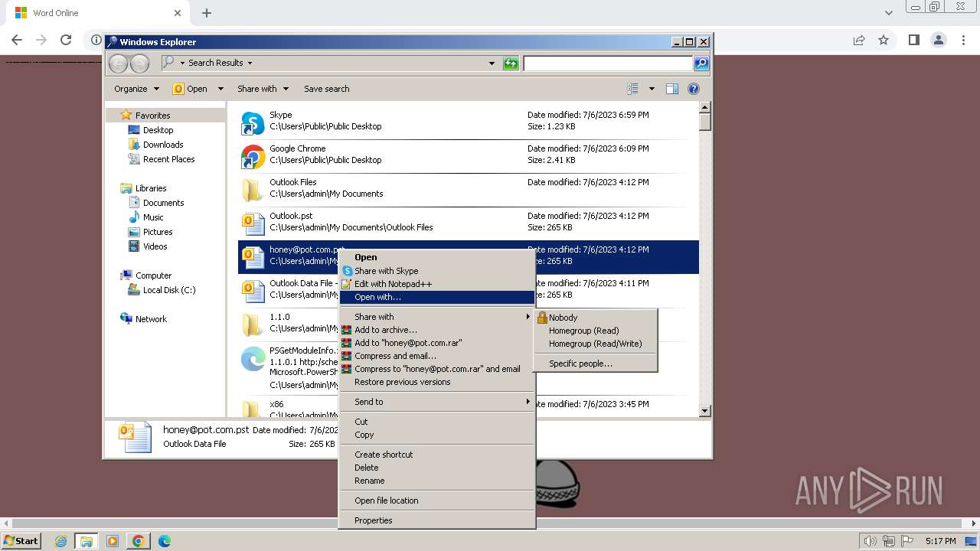This screenshot has height=551, width=980.
Task: Click the Explorer refresh button
Action: 511,64
